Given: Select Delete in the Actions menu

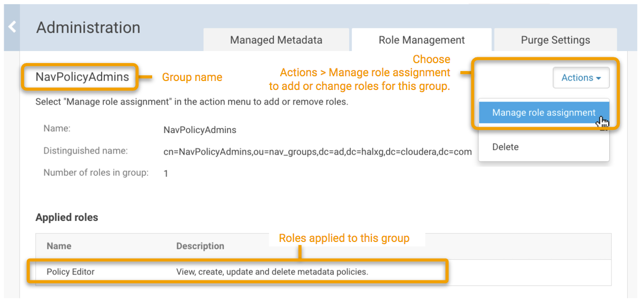Looking at the screenshot, I should [x=506, y=147].
